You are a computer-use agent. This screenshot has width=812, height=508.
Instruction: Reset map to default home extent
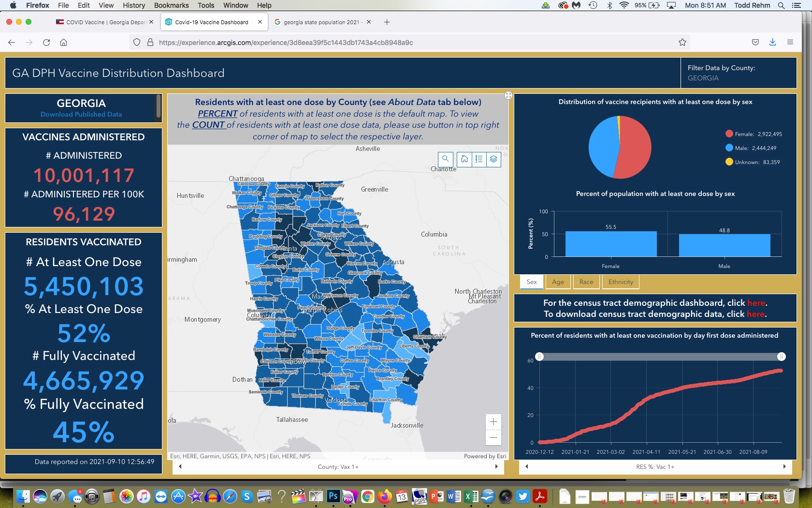pos(464,159)
